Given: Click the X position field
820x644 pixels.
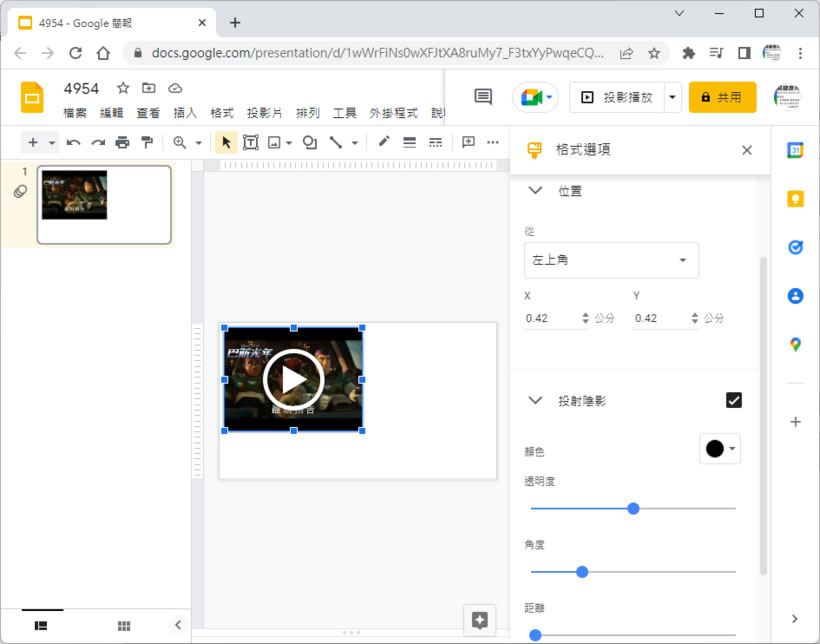Looking at the screenshot, I should point(552,318).
